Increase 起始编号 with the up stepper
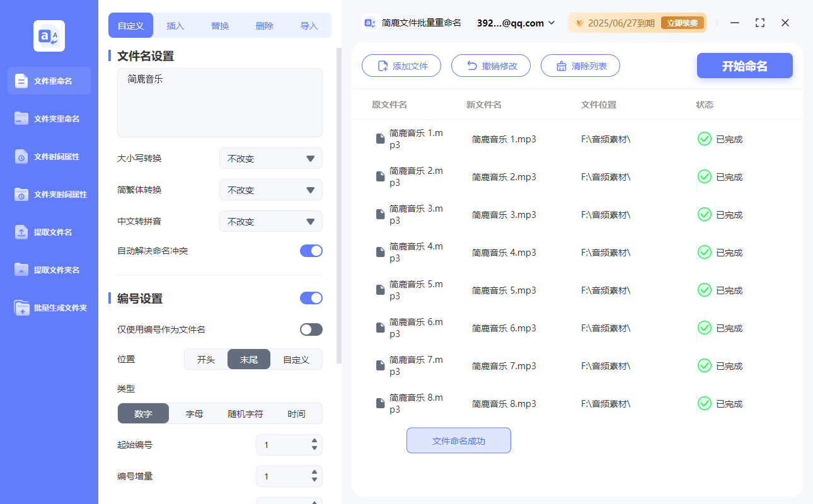The width and height of the screenshot is (813, 504). click(x=314, y=441)
